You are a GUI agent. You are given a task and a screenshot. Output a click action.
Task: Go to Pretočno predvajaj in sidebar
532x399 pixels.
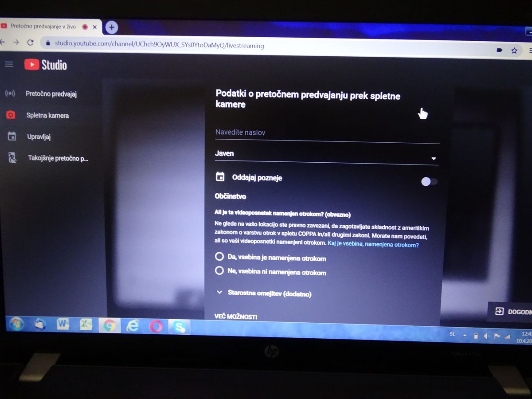(51, 94)
